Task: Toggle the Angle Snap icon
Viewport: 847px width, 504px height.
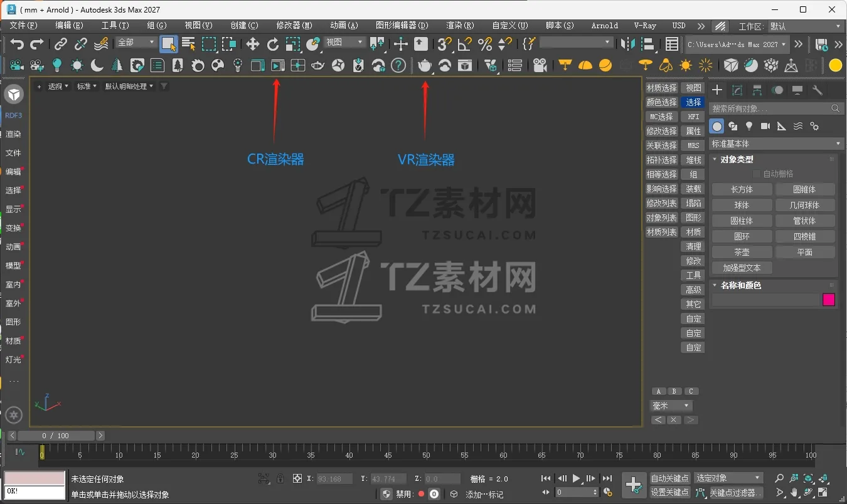Action: [465, 43]
